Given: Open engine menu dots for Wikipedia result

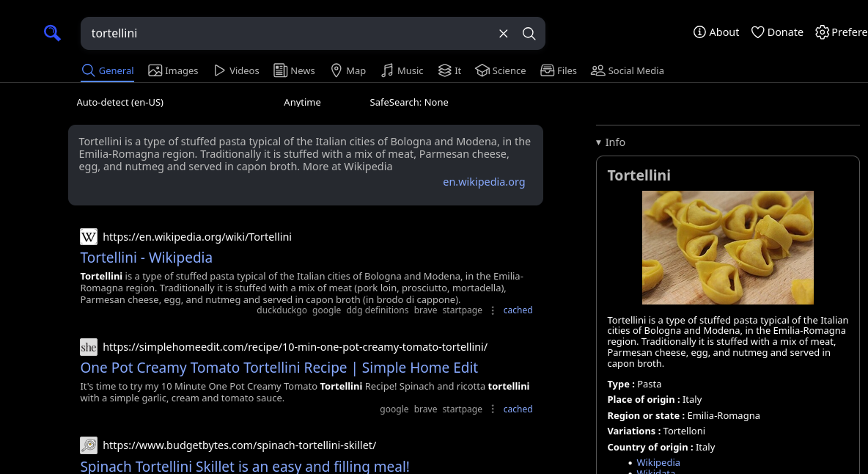Looking at the screenshot, I should pos(493,310).
